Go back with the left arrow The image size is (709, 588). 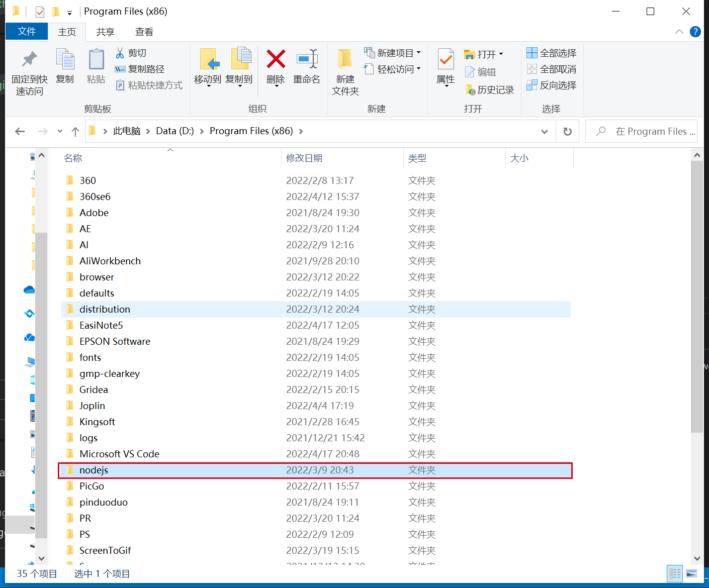tap(20, 131)
